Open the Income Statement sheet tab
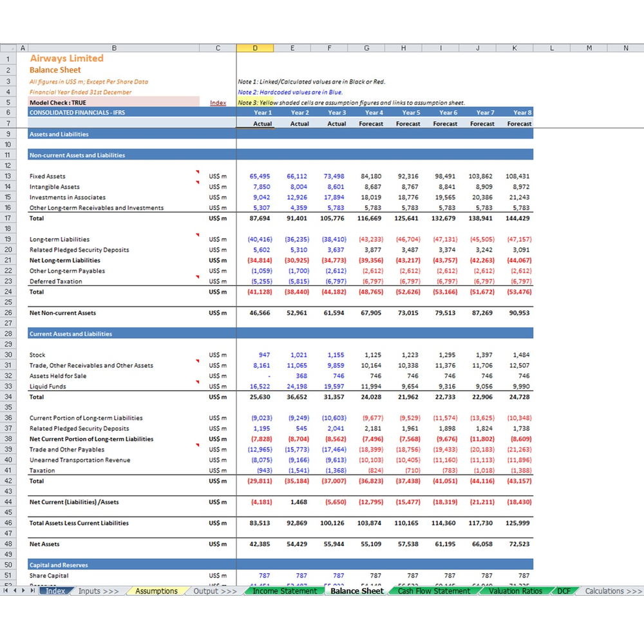Screen dimensions: 644x644 coord(285,591)
